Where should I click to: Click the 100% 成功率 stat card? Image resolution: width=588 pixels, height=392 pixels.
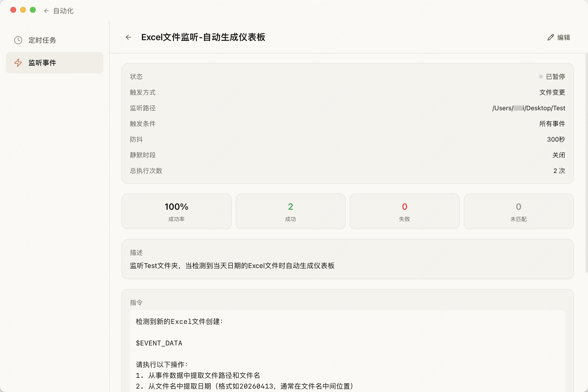pyautogui.click(x=176, y=211)
